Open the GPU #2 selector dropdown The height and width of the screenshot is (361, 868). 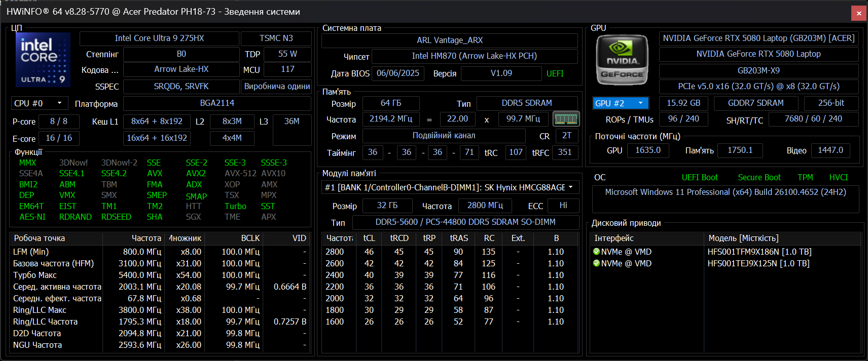pos(620,103)
